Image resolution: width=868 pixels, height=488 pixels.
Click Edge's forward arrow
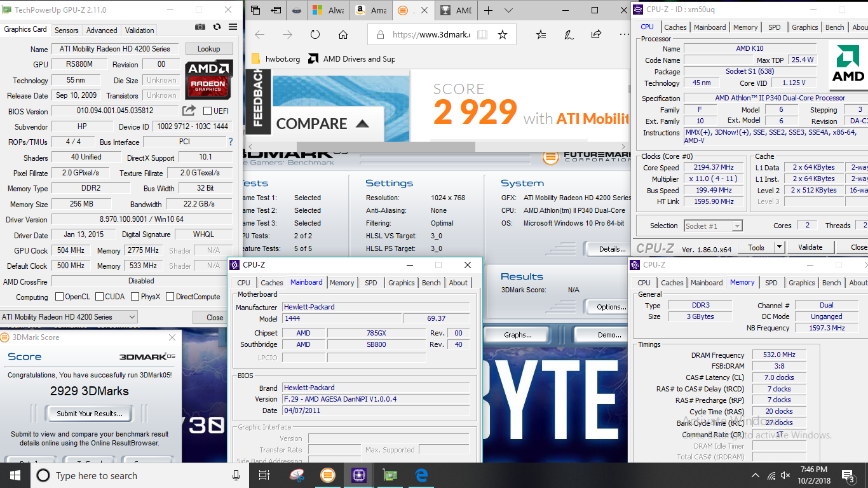[x=287, y=35]
